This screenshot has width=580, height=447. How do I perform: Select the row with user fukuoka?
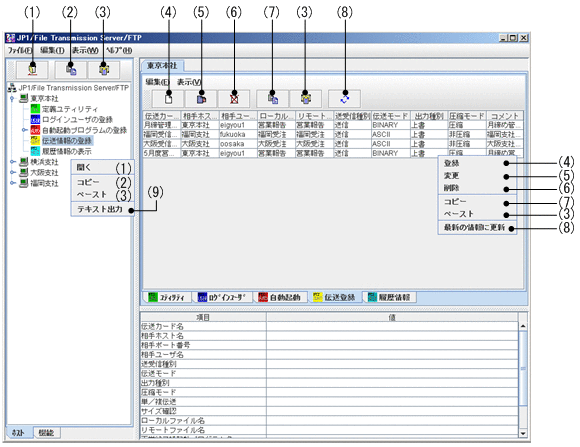pyautogui.click(x=333, y=134)
